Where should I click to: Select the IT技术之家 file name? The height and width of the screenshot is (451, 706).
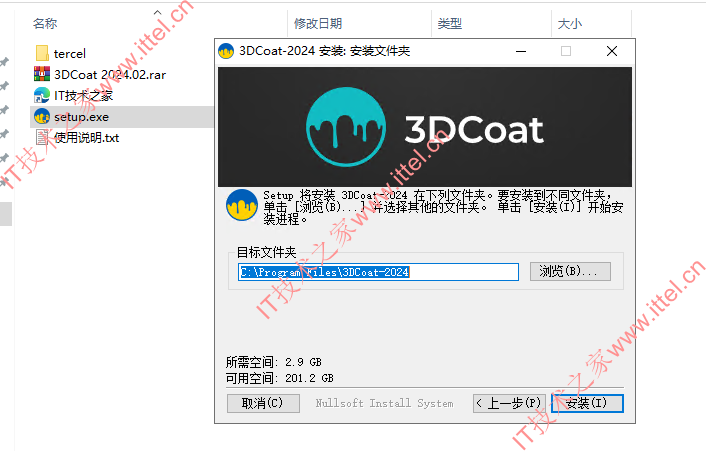tap(83, 95)
